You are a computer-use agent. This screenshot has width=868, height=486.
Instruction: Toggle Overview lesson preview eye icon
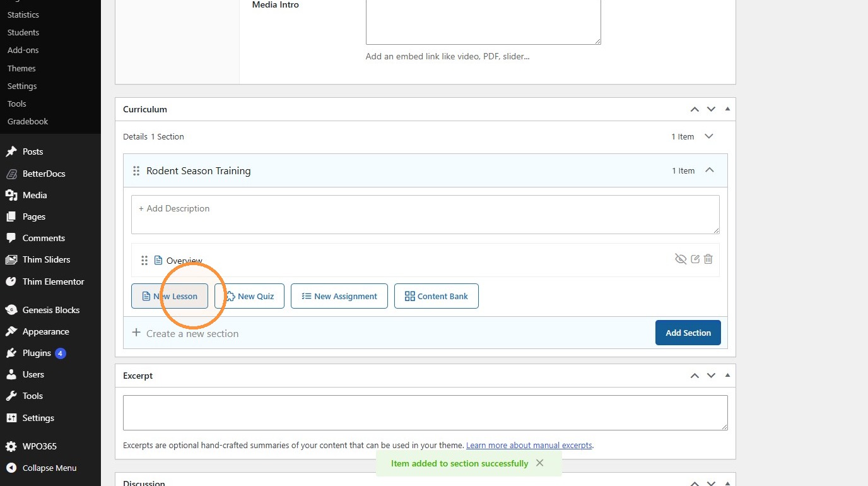click(x=681, y=259)
